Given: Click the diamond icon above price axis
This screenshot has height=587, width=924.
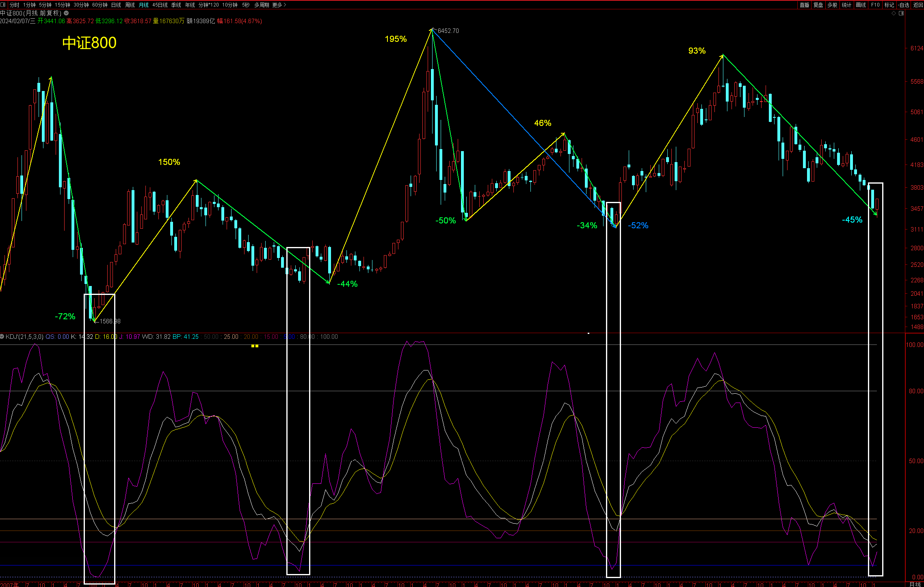Looking at the screenshot, I should 894,13.
